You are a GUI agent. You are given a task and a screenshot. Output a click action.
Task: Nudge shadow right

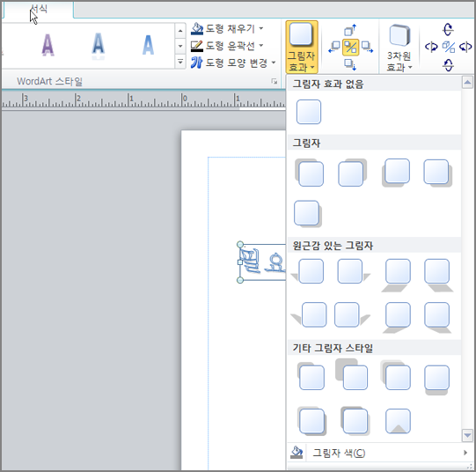point(367,47)
